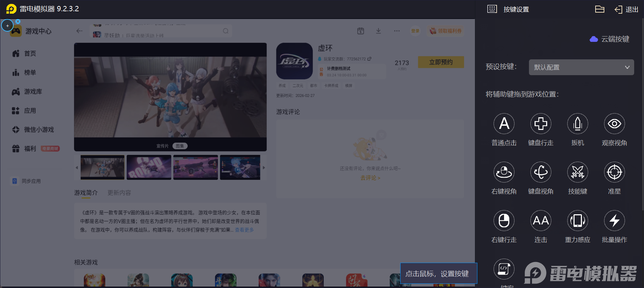
Task: Click the game center search field
Action: click(161, 31)
